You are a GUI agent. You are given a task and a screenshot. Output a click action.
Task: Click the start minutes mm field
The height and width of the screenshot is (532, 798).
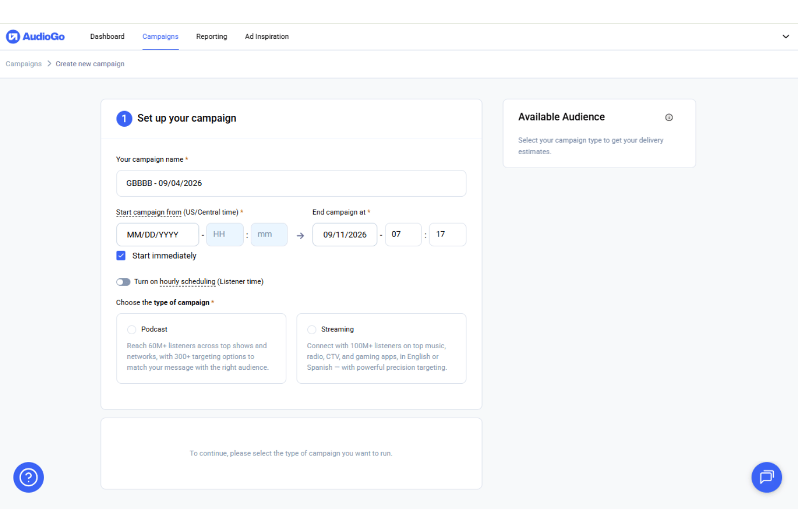269,234
